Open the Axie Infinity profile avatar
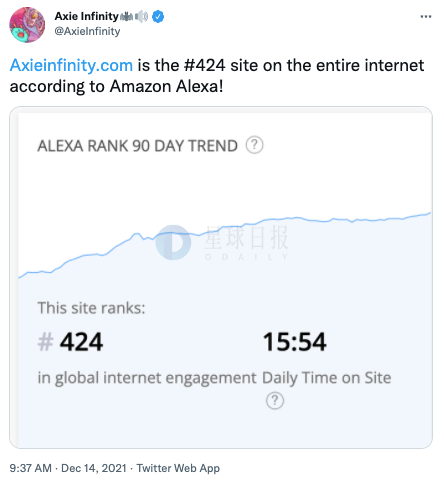This screenshot has height=485, width=444. 27,25
